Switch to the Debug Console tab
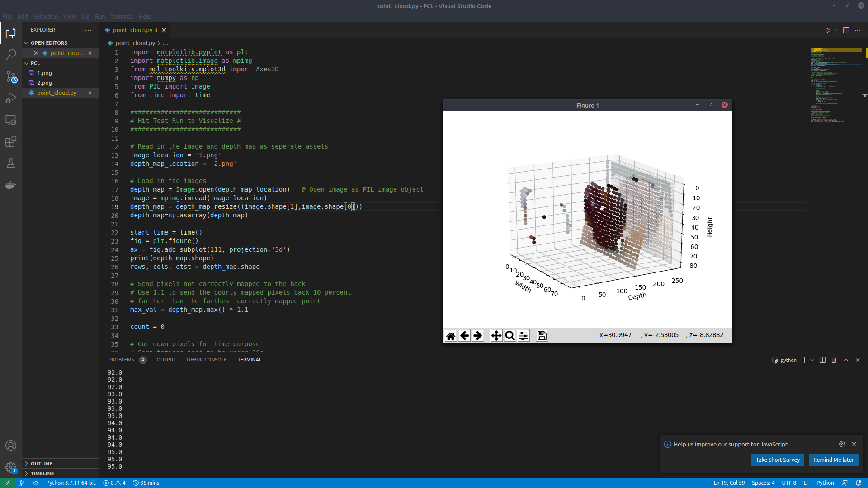Screen dimensions: 868x488 [x=207, y=360]
